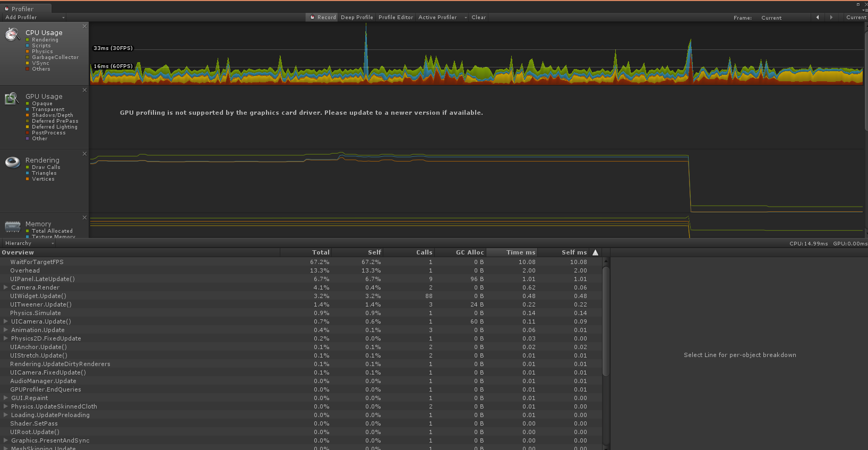Sort by the Overview column header
868x450 pixels.
(x=140, y=252)
